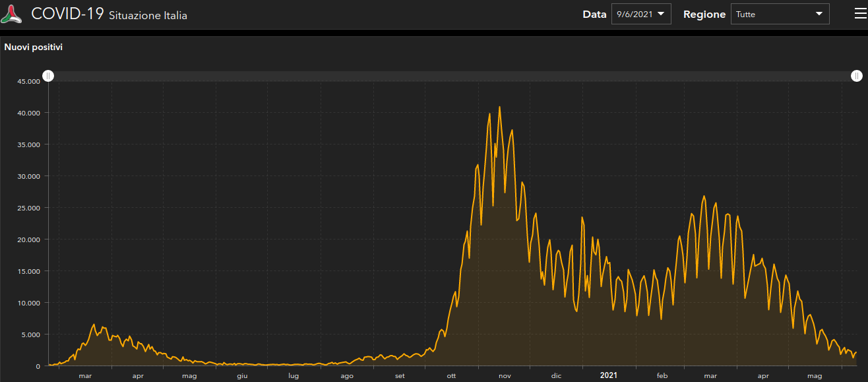This screenshot has width=868, height=382.
Task: Click the chart range scrollbar track
Action: coord(452,76)
